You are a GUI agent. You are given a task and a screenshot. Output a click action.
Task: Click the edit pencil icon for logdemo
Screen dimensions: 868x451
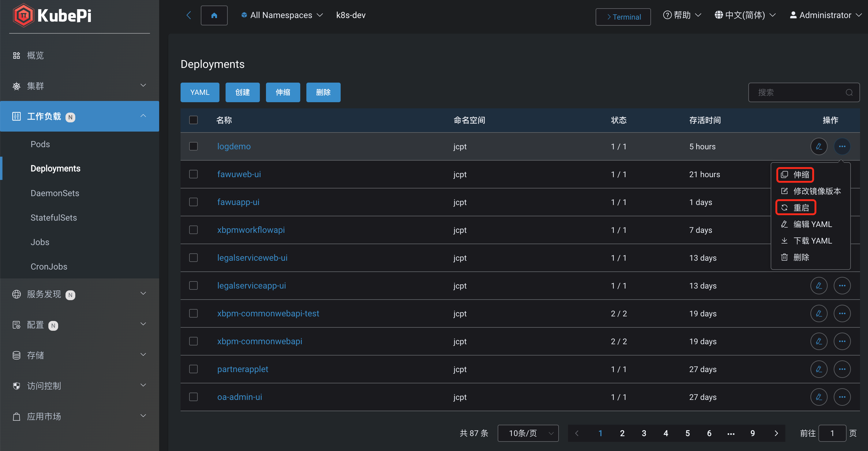pos(818,147)
